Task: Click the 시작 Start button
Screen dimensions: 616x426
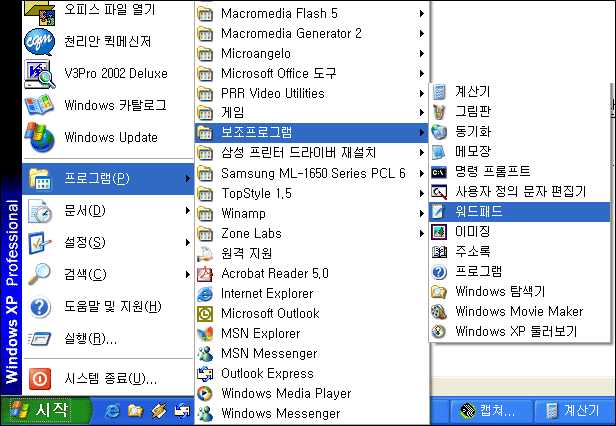Action: pyautogui.click(x=46, y=411)
